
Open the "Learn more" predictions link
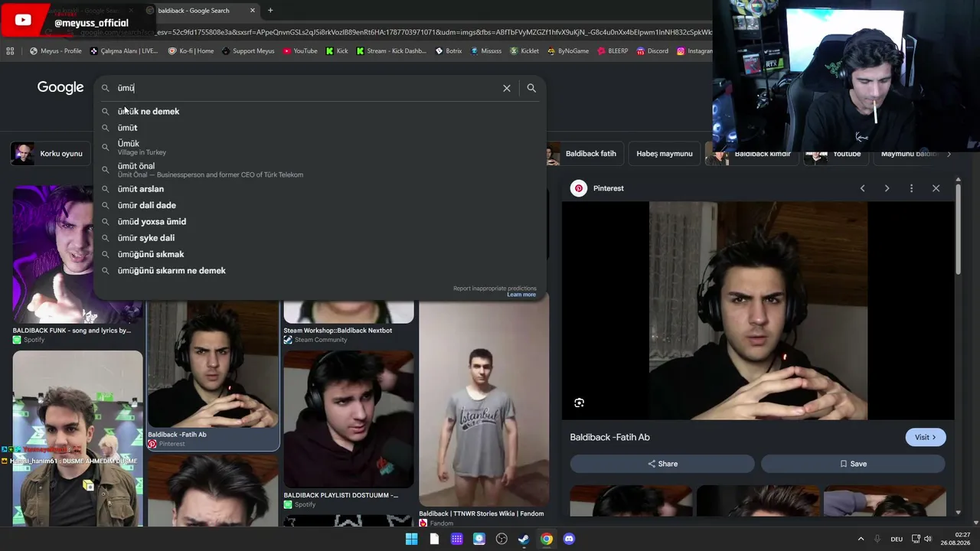(x=521, y=295)
